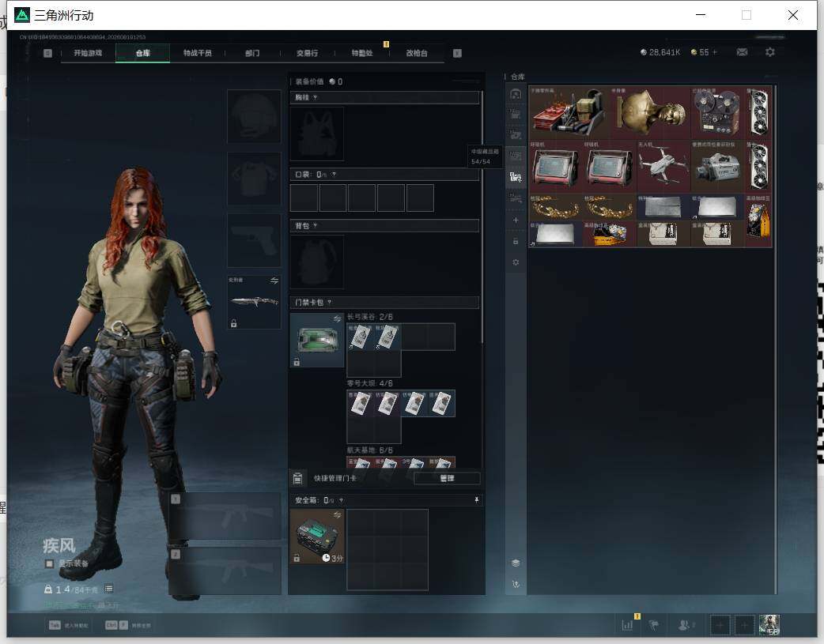Click the knife melee weapon slot

click(254, 302)
